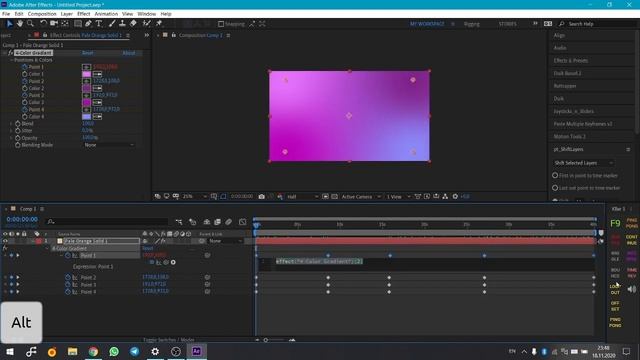Select the Hand tool

click(20, 24)
